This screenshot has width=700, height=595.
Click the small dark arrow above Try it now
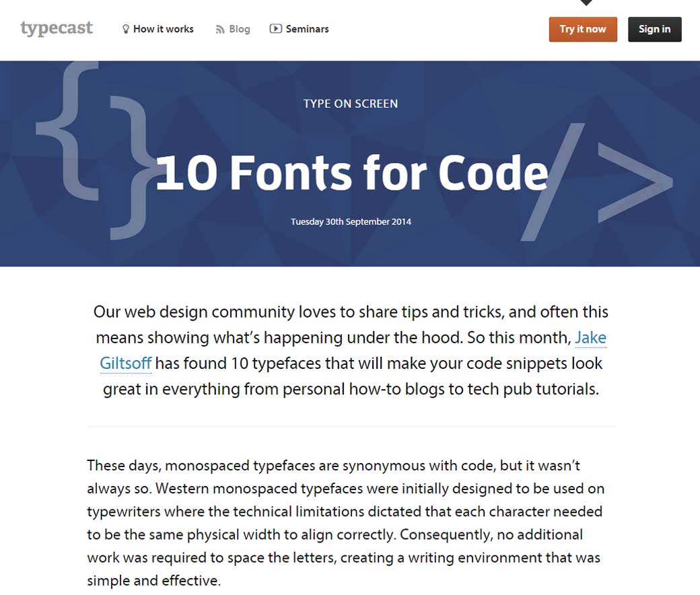tap(586, 3)
